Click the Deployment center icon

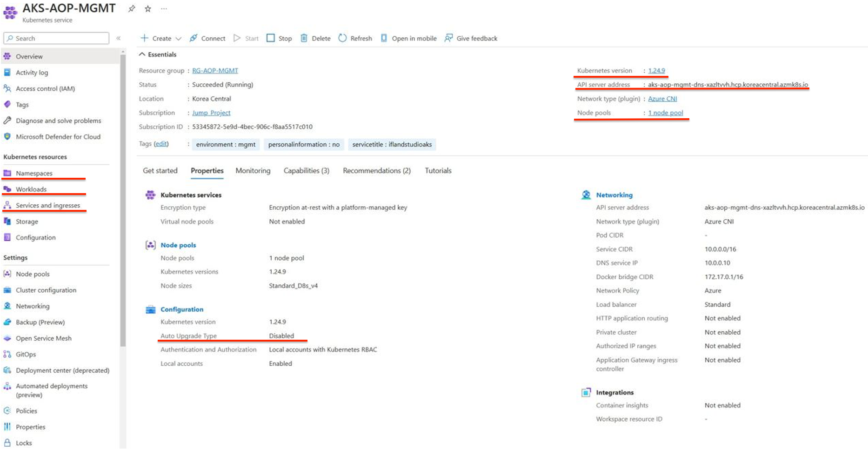(7, 370)
